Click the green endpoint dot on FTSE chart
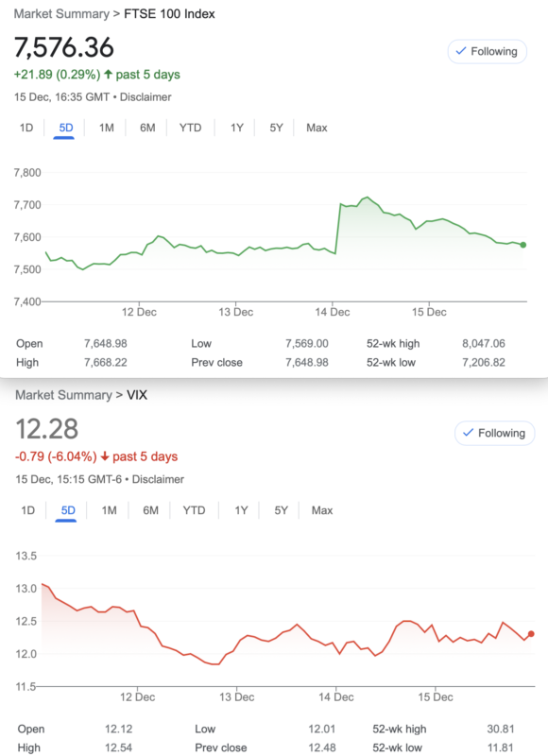Image resolution: width=548 pixels, height=756 pixels. [x=523, y=245]
